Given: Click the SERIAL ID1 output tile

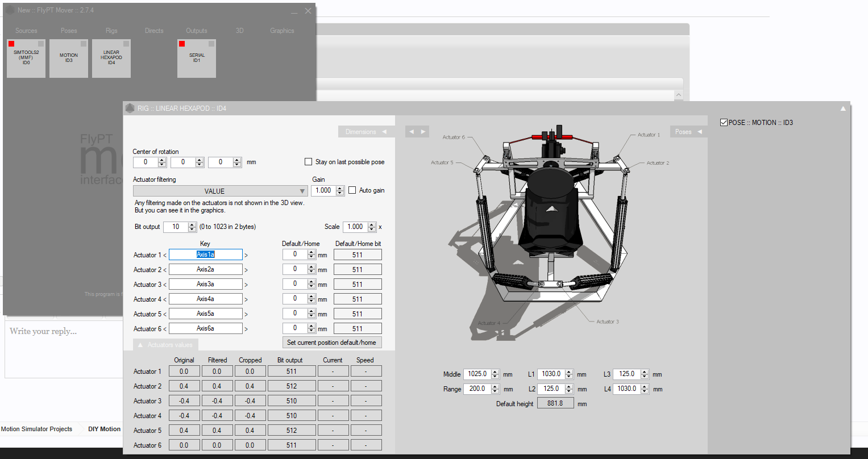Looking at the screenshot, I should [197, 59].
